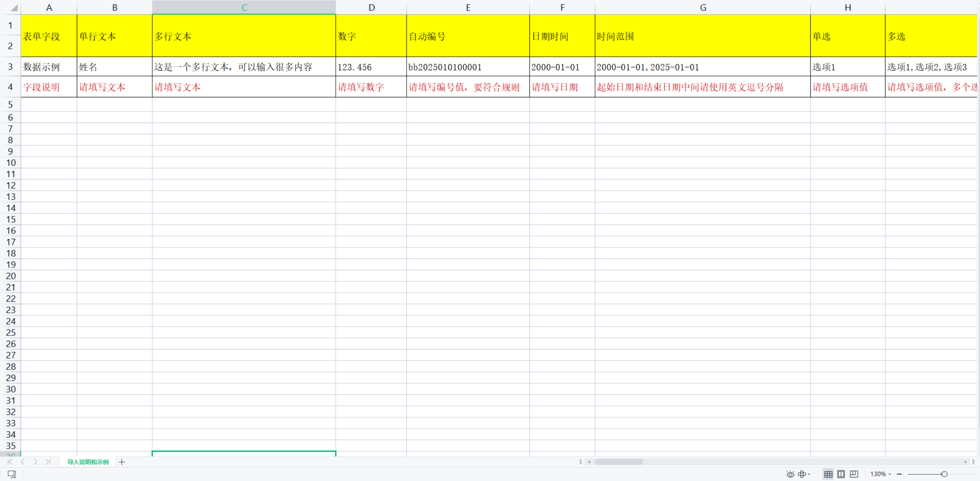
Task: Adjust the zoom slider handle
Action: (944, 474)
